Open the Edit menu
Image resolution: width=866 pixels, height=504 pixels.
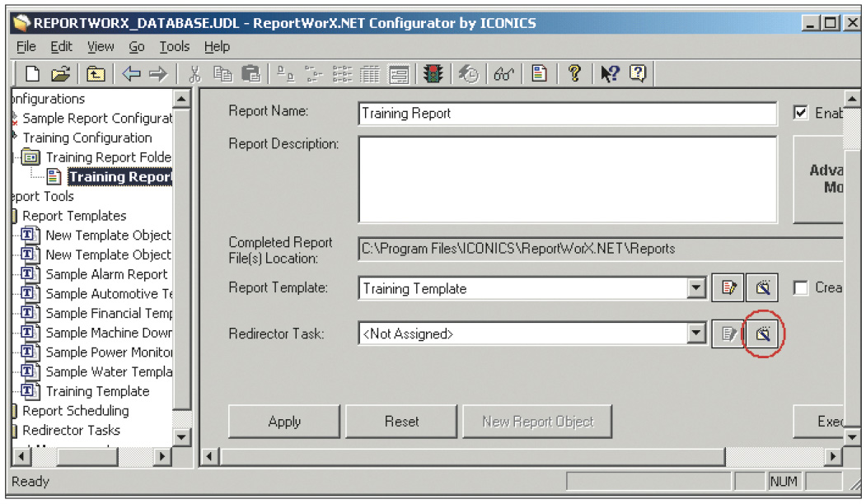coord(61,47)
